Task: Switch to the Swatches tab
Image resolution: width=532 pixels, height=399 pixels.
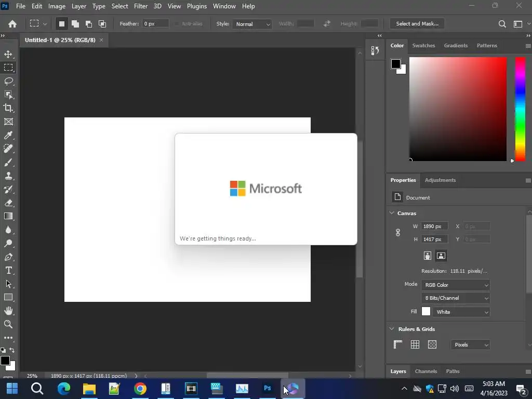Action: click(x=423, y=46)
